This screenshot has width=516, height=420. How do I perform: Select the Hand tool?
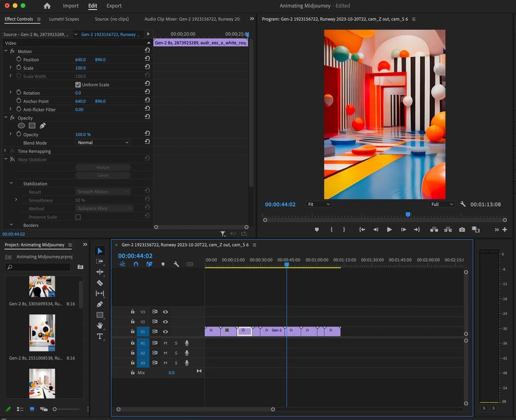pos(100,326)
